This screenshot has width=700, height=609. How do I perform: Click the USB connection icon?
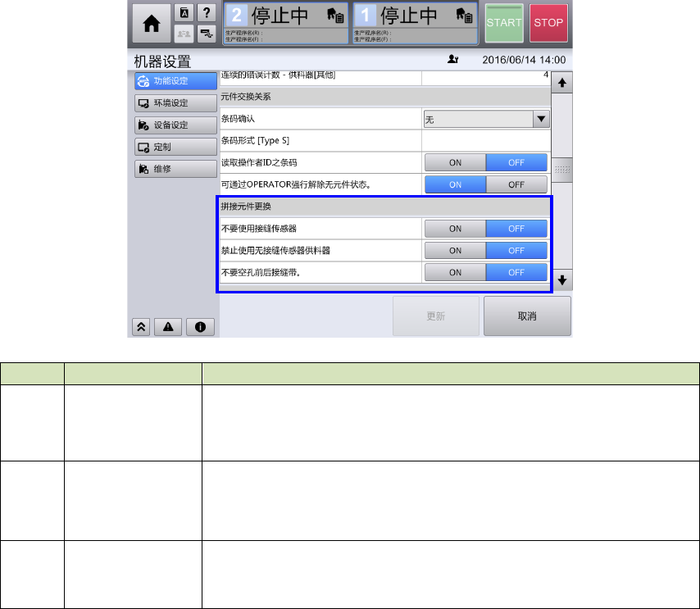coord(207,34)
